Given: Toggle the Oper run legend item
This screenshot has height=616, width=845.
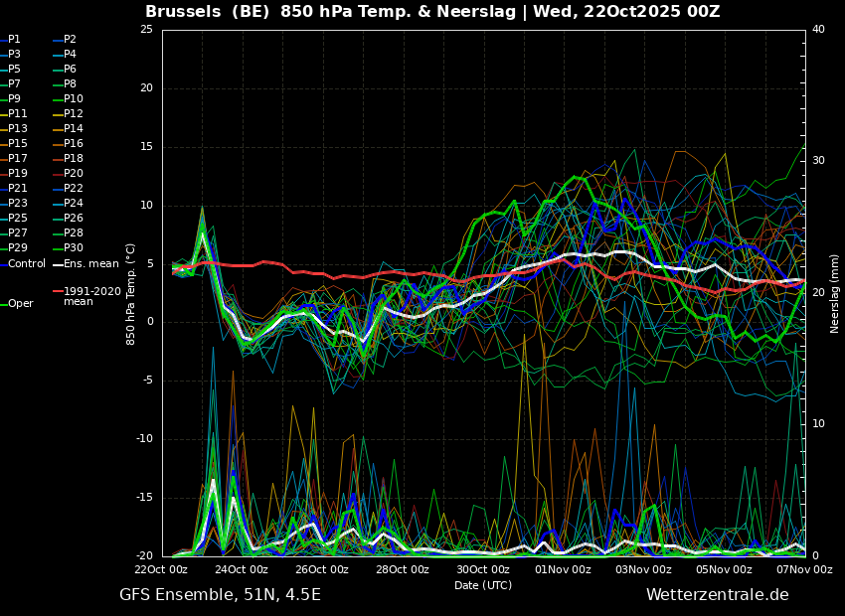Looking at the screenshot, I should coord(20,304).
